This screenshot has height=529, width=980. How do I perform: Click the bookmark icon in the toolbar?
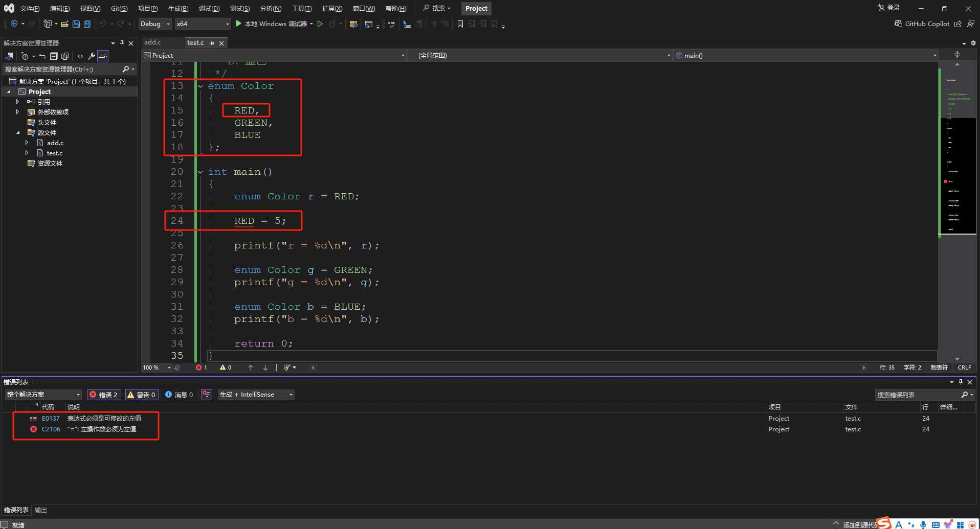pyautogui.click(x=460, y=24)
